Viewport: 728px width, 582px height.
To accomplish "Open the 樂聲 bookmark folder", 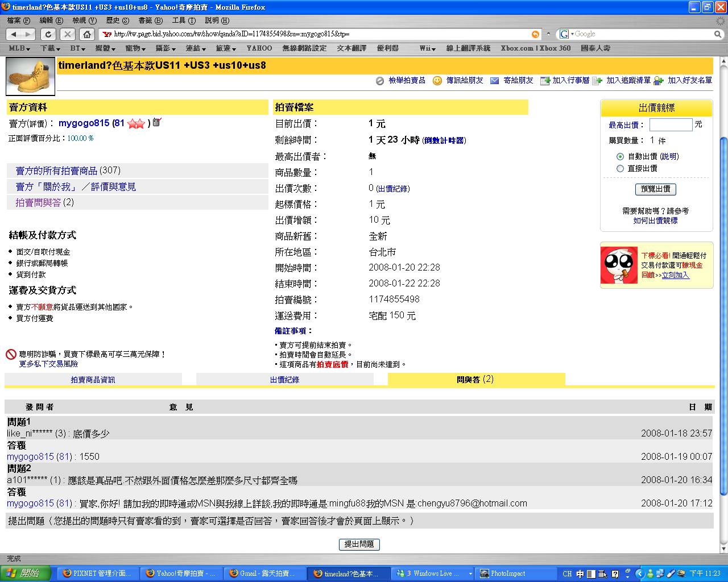I will (x=106, y=48).
